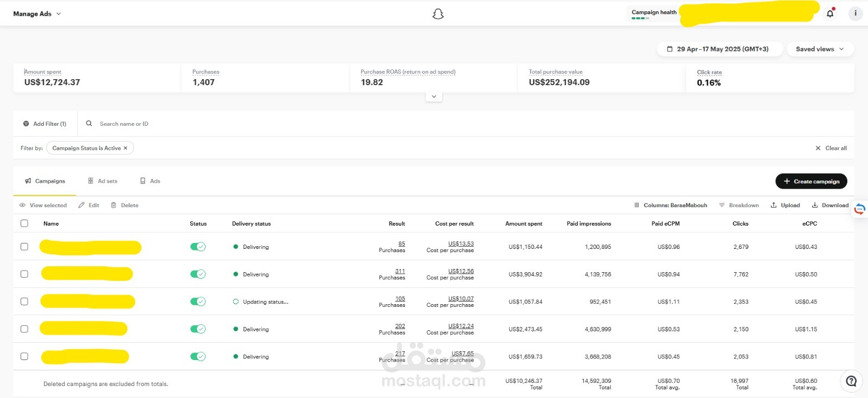868x398 pixels.
Task: Click the Upload icon button
Action: [774, 205]
